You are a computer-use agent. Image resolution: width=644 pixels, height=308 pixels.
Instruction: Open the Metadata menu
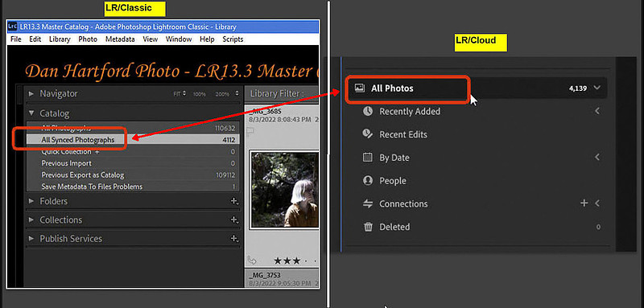(x=120, y=39)
